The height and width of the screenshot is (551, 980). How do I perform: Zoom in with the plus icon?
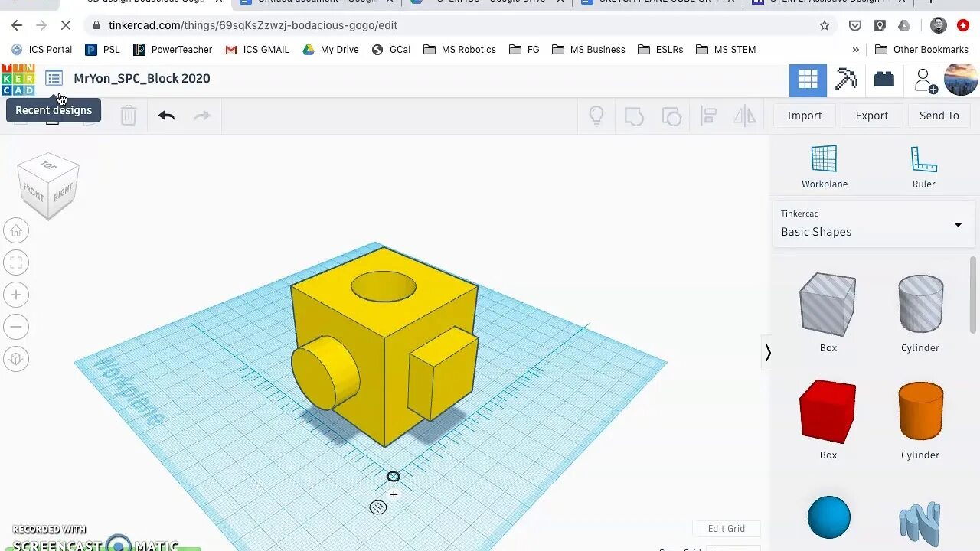click(x=16, y=295)
